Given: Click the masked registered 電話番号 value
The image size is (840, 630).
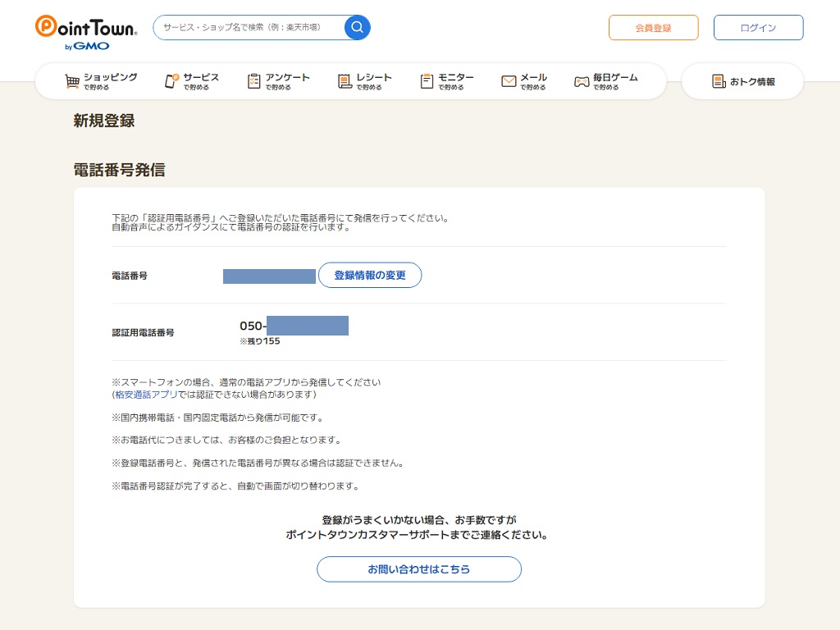Looking at the screenshot, I should 269,276.
